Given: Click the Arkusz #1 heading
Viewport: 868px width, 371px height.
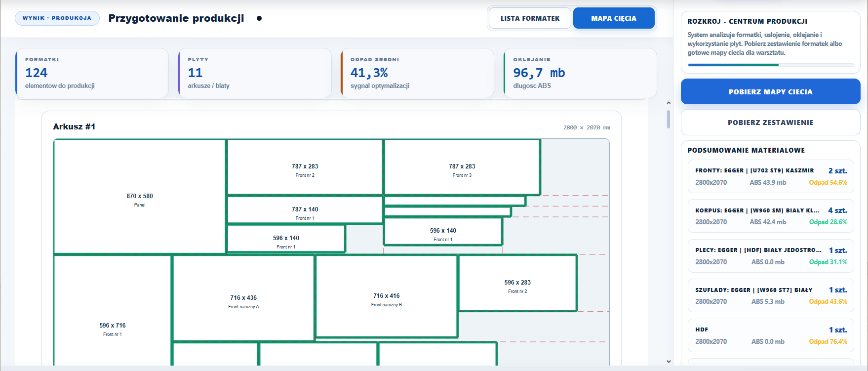Looking at the screenshot, I should pyautogui.click(x=74, y=126).
